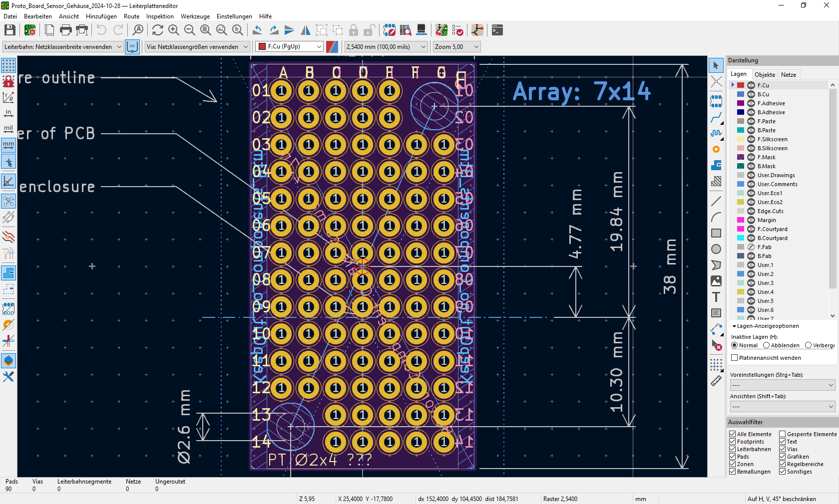Viewport: 839px width, 504px height.
Task: Activate the Delete tool
Action: tap(716, 345)
